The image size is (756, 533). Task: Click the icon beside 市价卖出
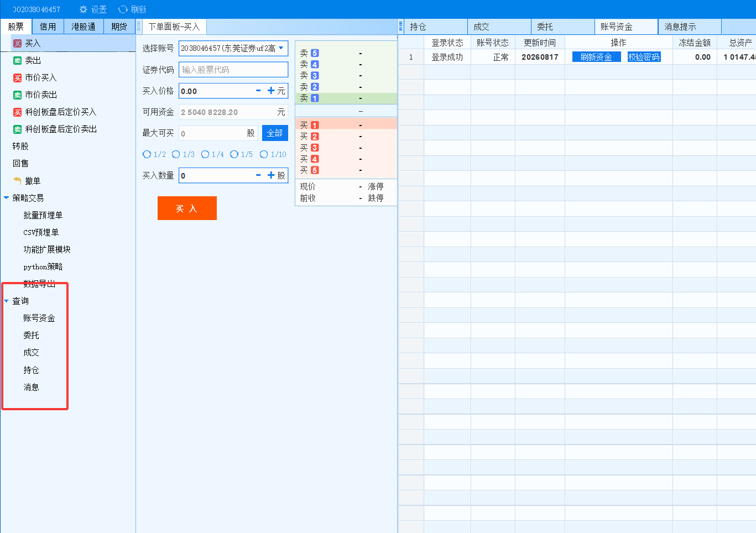(x=18, y=95)
